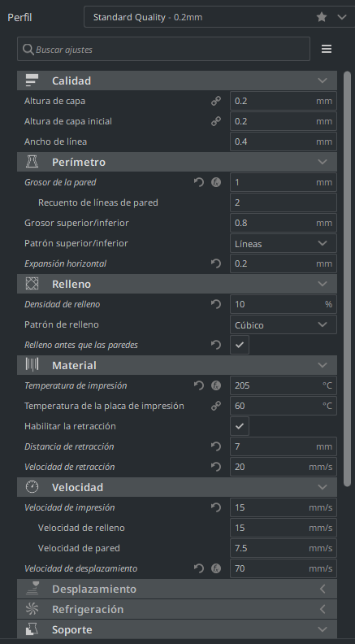Reset Grosor de la pared to default

point(199,182)
